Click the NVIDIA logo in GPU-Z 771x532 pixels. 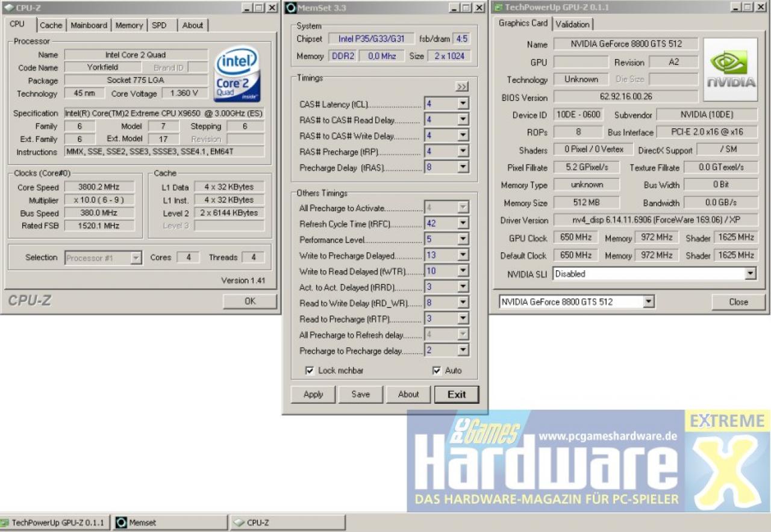click(x=731, y=70)
